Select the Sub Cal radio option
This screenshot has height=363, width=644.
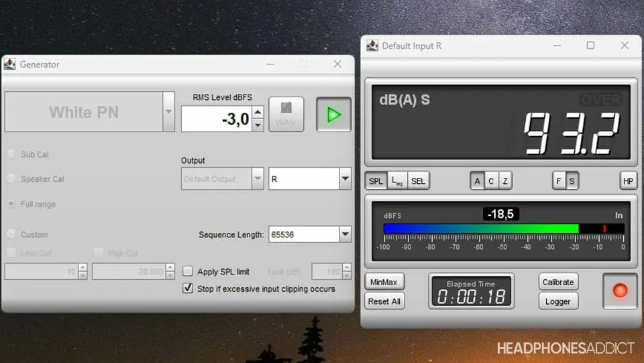point(11,154)
